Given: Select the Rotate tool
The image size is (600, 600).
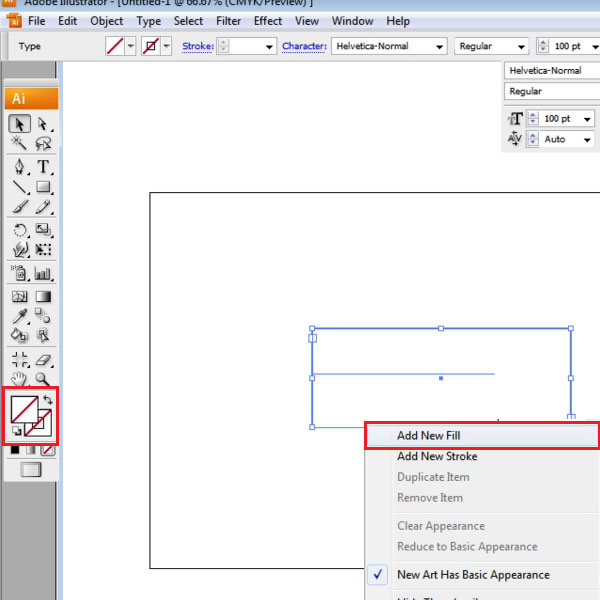Looking at the screenshot, I should pos(19,230).
